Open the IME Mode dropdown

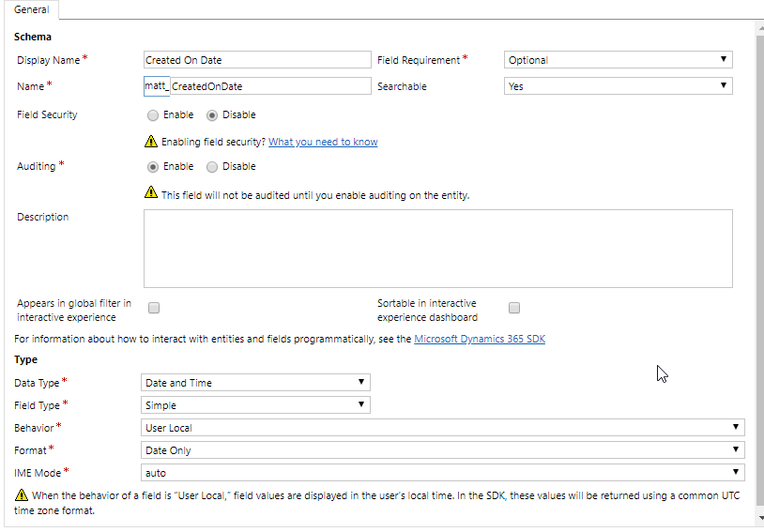442,472
